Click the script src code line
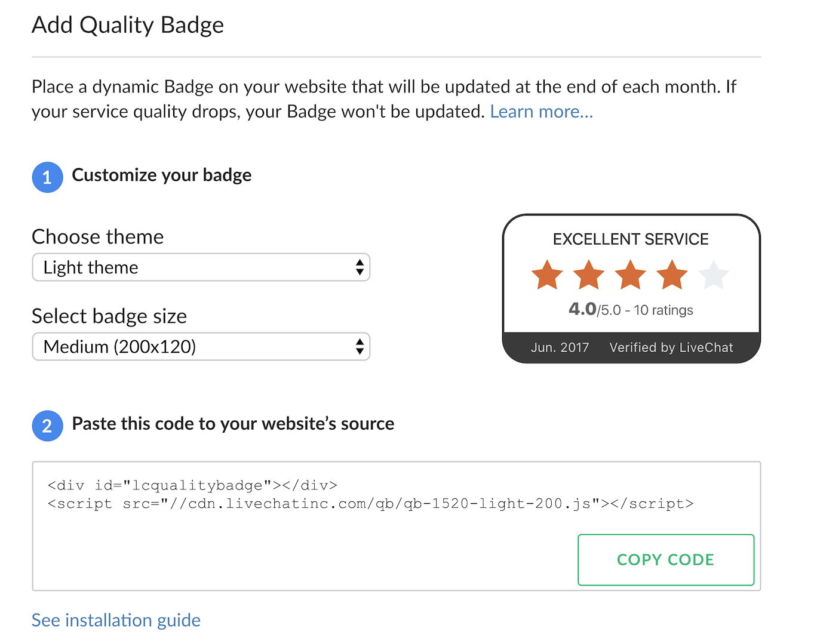 pyautogui.click(x=371, y=504)
